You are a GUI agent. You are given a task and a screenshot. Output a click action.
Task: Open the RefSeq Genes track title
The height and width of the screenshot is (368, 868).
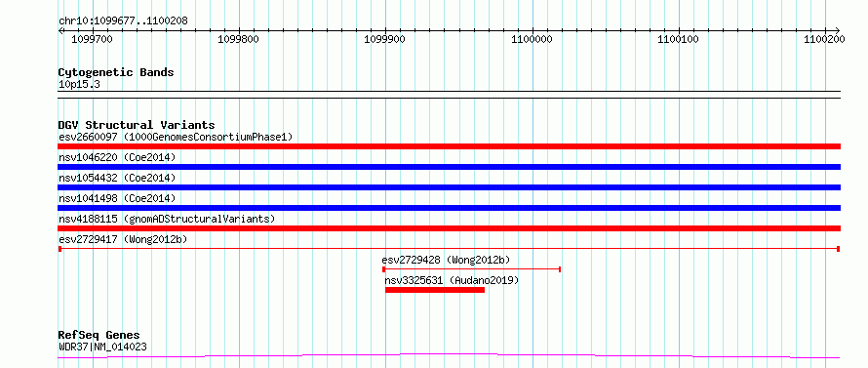(99, 336)
